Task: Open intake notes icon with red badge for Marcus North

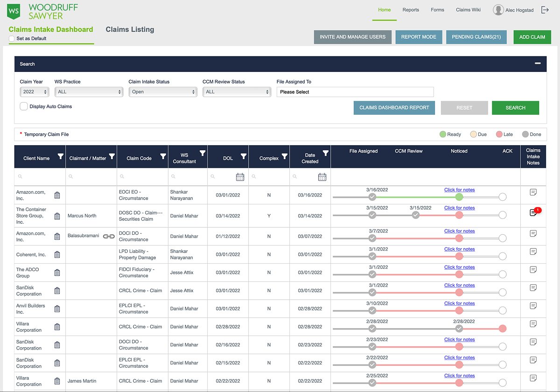Action: click(x=534, y=212)
